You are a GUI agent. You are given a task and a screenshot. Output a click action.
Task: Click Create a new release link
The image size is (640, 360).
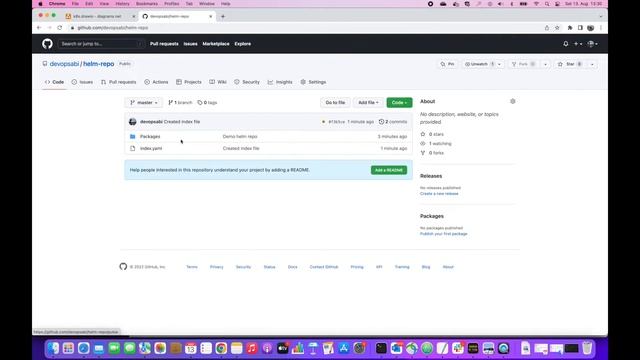coord(439,194)
